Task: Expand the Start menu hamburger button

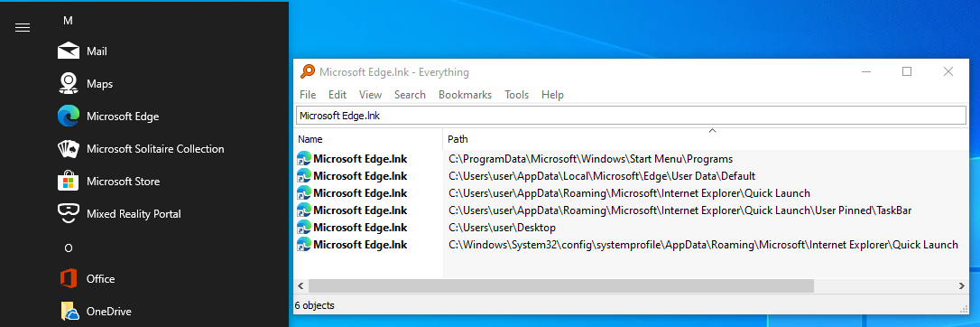Action: click(23, 27)
